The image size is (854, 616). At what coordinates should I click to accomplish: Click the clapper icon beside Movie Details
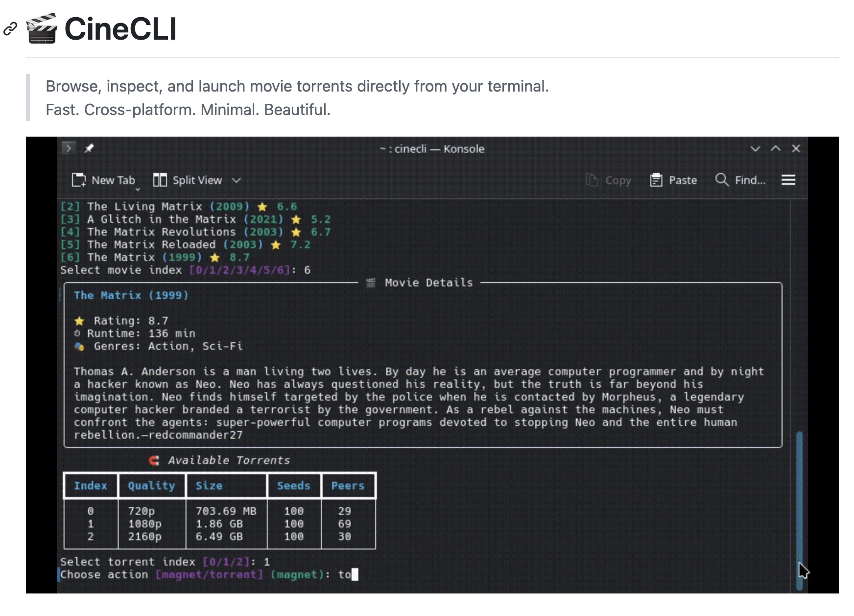[x=371, y=283]
